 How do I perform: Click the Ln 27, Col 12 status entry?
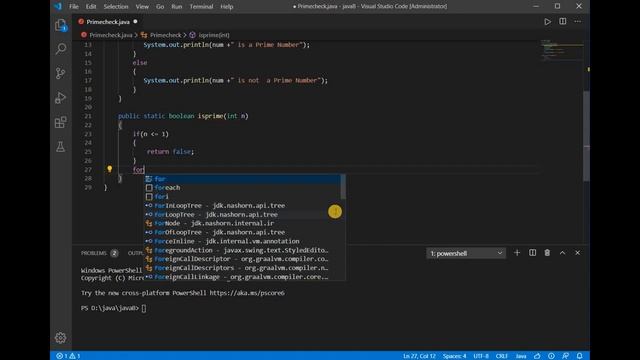point(419,356)
